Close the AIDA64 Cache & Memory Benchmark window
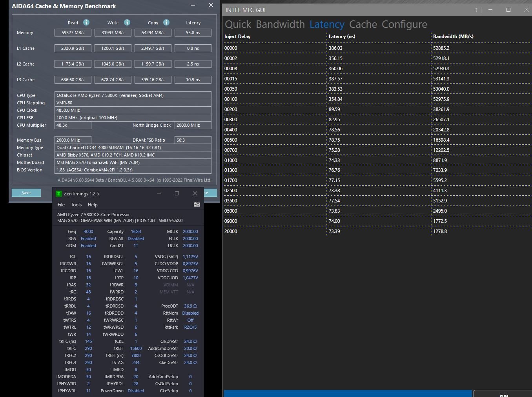 [211, 5]
